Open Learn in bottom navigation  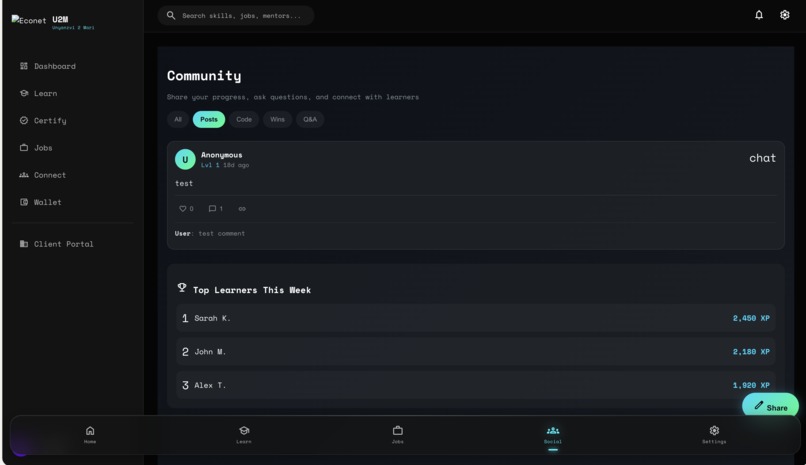pos(244,435)
